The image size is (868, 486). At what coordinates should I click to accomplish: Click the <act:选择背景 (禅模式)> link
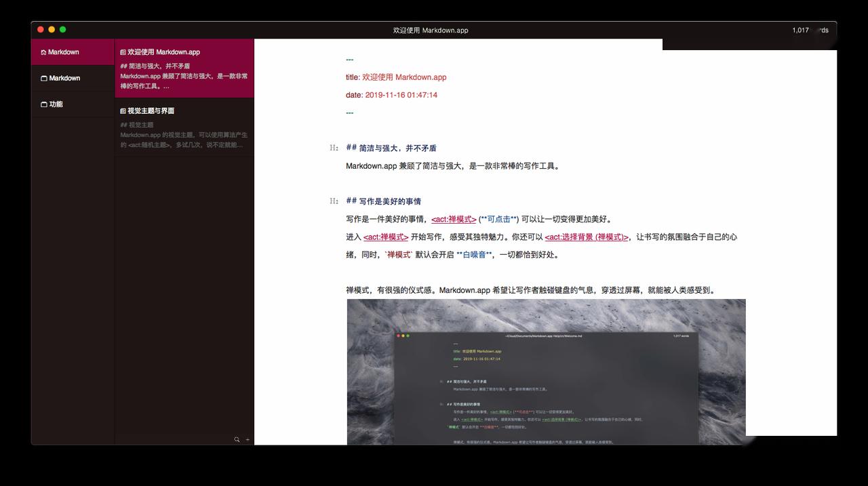pyautogui.click(x=587, y=237)
